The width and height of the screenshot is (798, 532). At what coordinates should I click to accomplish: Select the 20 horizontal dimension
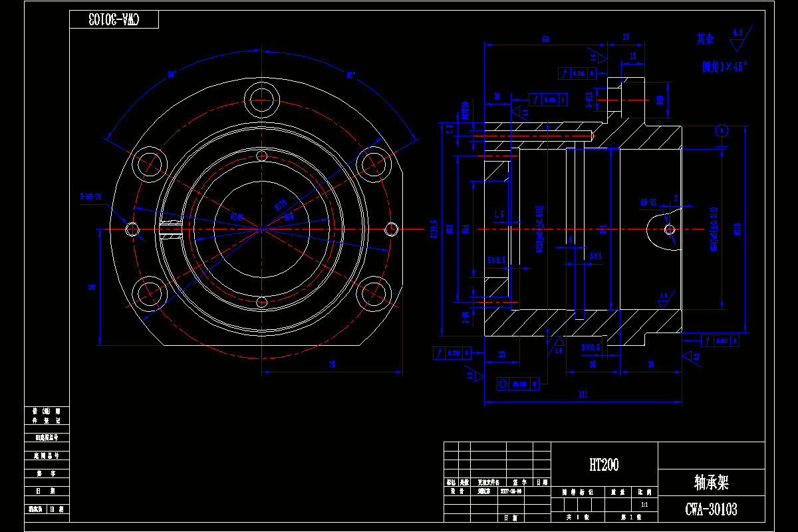coord(501,354)
